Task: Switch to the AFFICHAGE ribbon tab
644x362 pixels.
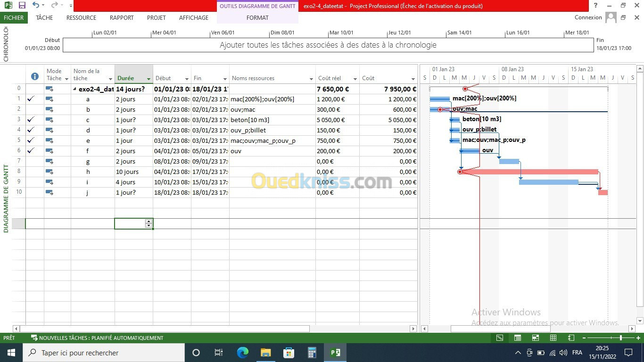Action: (x=194, y=17)
